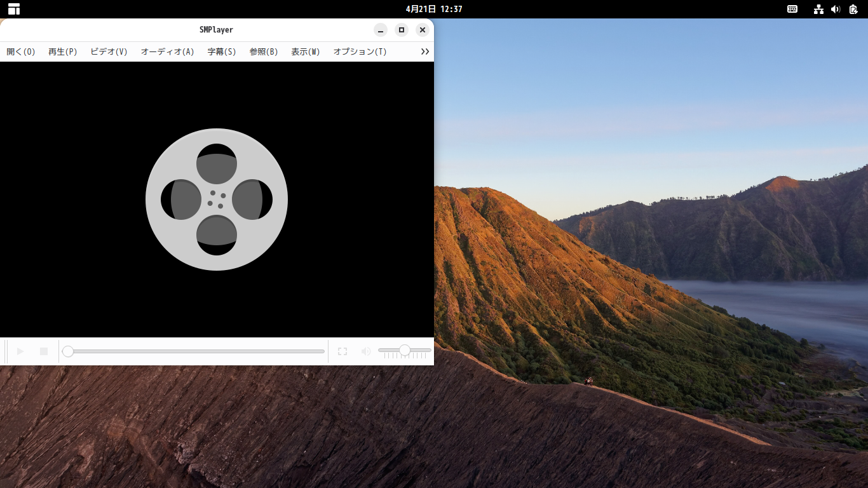Mute sound via the speaker icon
This screenshot has height=488, width=868.
pyautogui.click(x=366, y=351)
